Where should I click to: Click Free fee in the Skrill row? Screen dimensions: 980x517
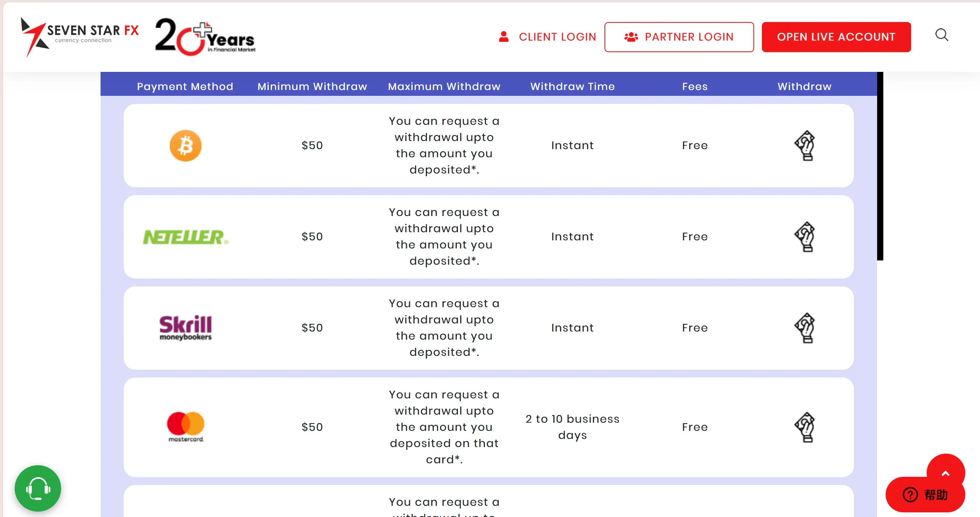pos(695,328)
